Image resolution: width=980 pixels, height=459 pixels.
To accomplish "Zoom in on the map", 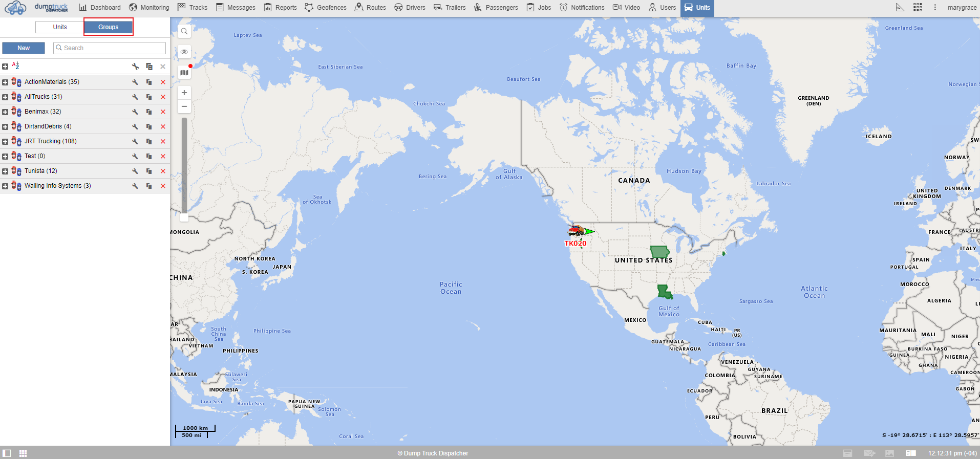I will 184,93.
